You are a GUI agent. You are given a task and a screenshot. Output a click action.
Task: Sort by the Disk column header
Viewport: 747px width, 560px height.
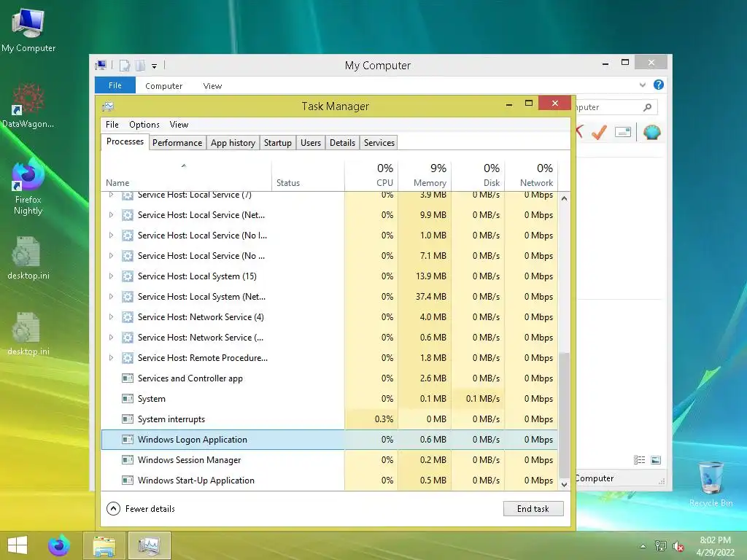coord(478,175)
